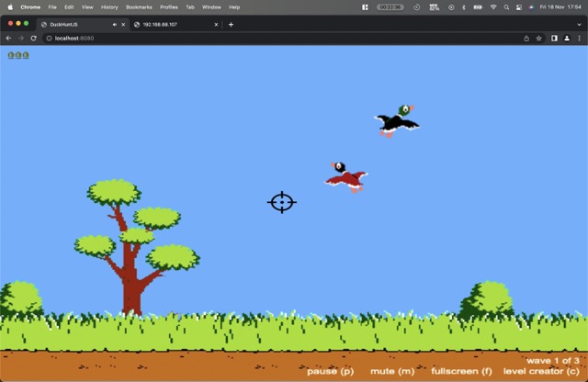Click the bullets remaining indicator
This screenshot has height=382, width=588.
click(18, 55)
